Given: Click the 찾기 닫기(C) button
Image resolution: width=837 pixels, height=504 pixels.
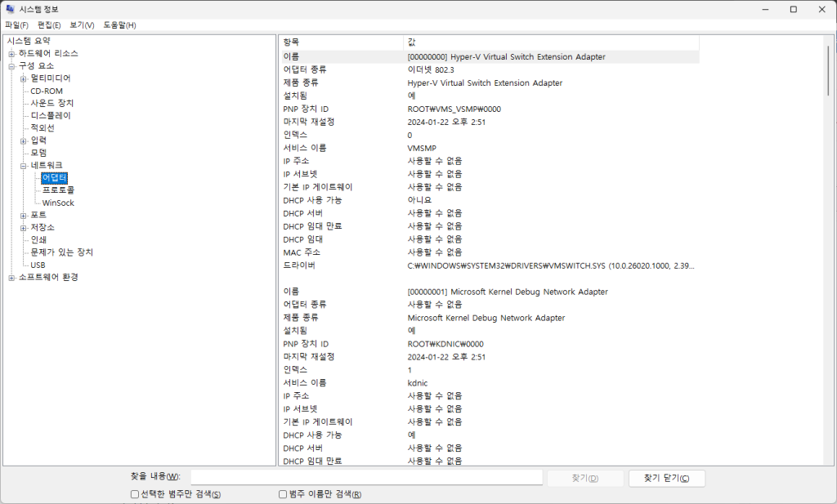Looking at the screenshot, I should pyautogui.click(x=667, y=479).
